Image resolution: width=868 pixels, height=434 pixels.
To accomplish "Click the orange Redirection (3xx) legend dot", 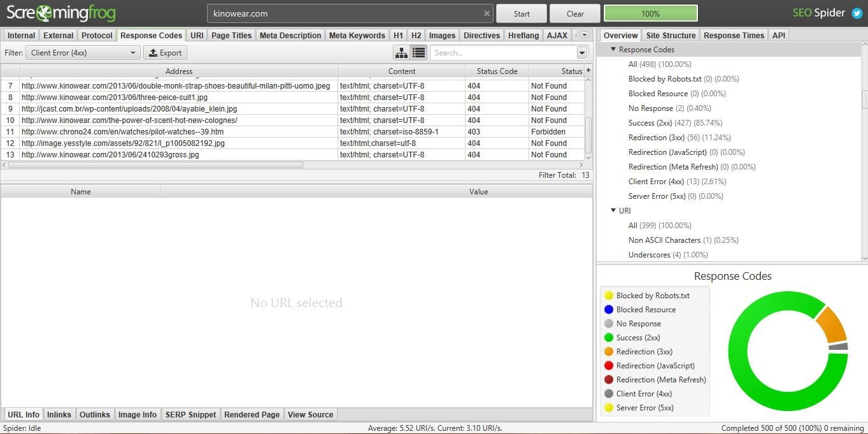I will click(x=608, y=352).
